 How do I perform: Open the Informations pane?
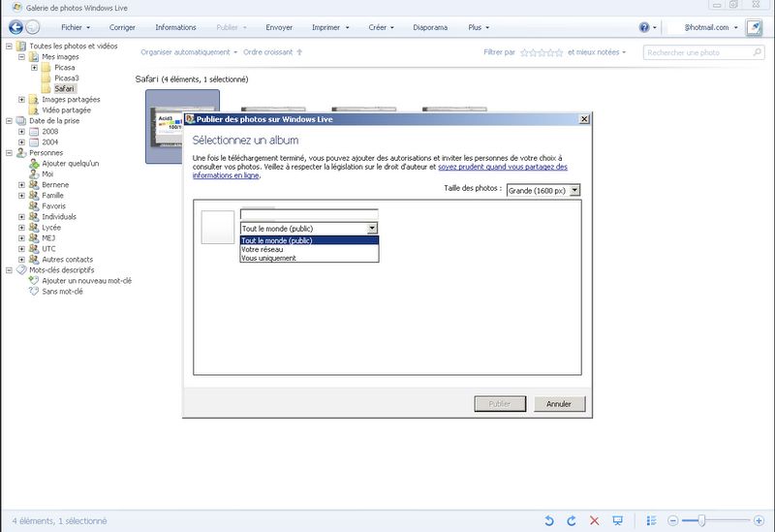pyautogui.click(x=175, y=27)
